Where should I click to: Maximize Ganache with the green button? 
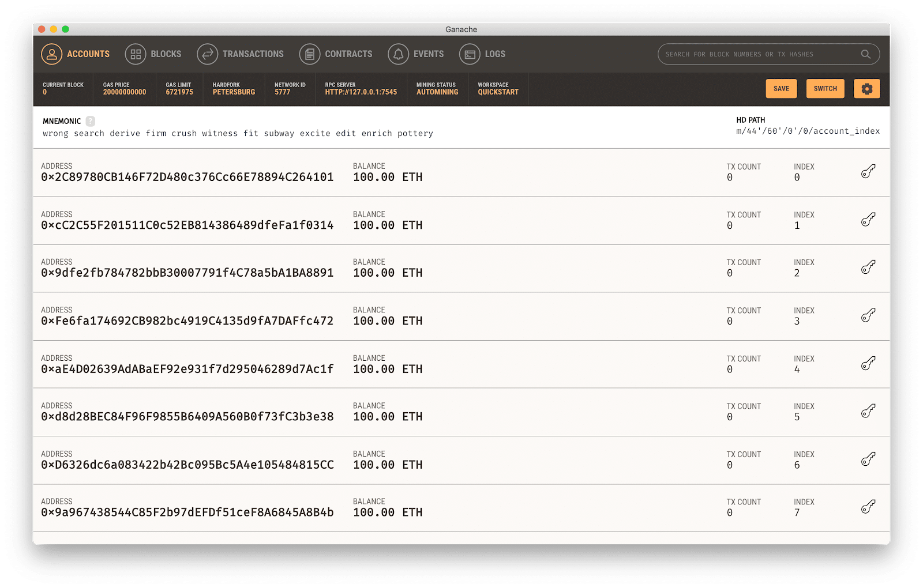65,29
